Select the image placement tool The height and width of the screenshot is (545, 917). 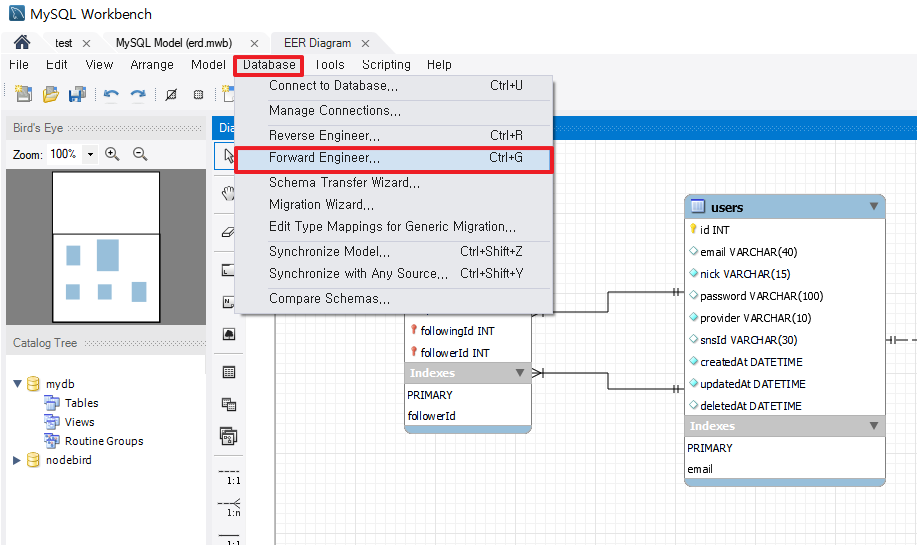coord(229,334)
